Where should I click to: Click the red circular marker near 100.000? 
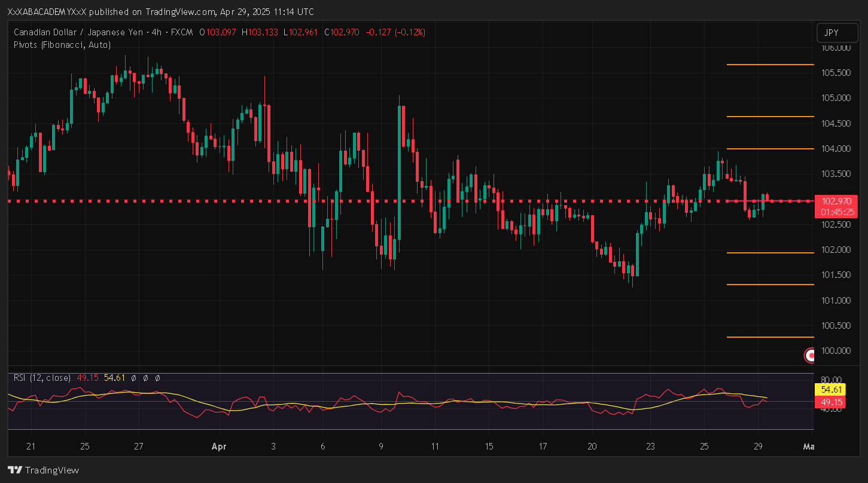(810, 356)
